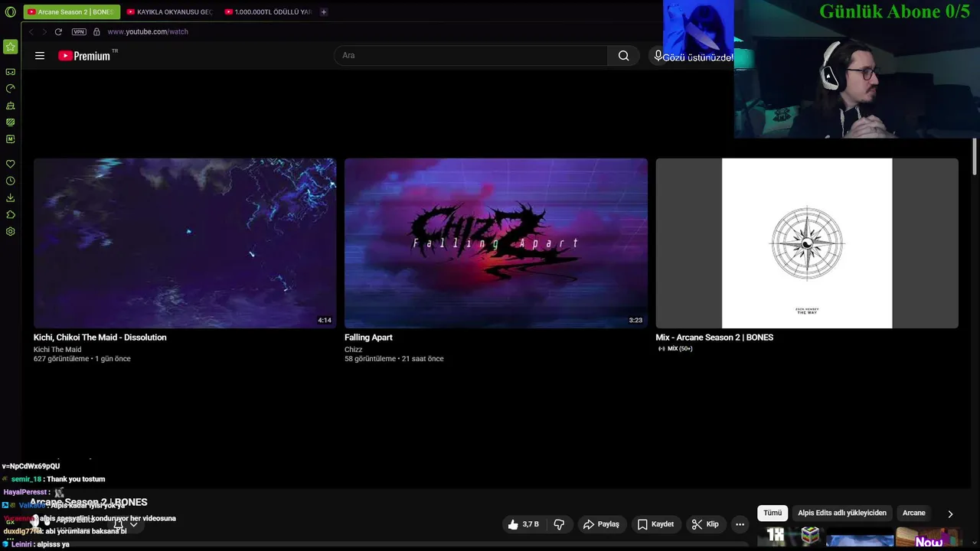The height and width of the screenshot is (551, 980).
Task: Open extensions puzzle sidebar icon
Action: pos(10,215)
